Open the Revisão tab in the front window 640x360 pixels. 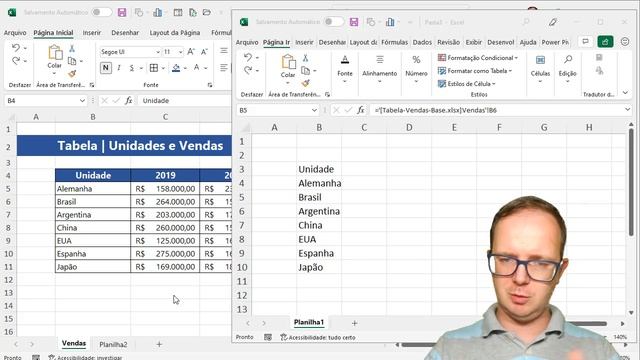click(448, 42)
